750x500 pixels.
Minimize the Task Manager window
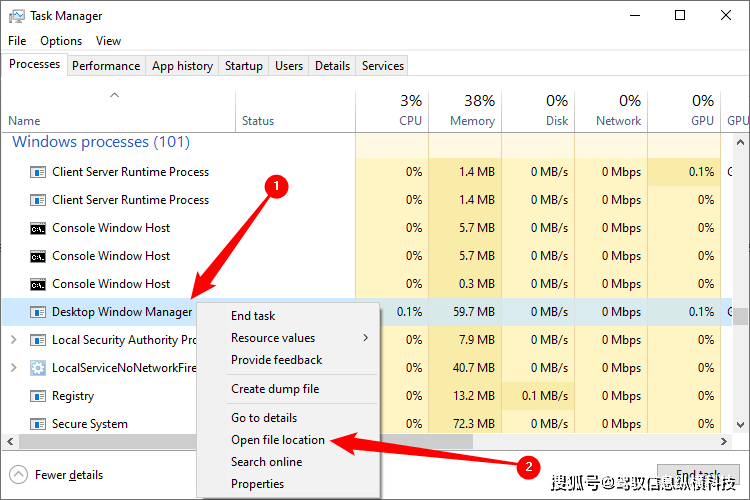click(x=635, y=15)
